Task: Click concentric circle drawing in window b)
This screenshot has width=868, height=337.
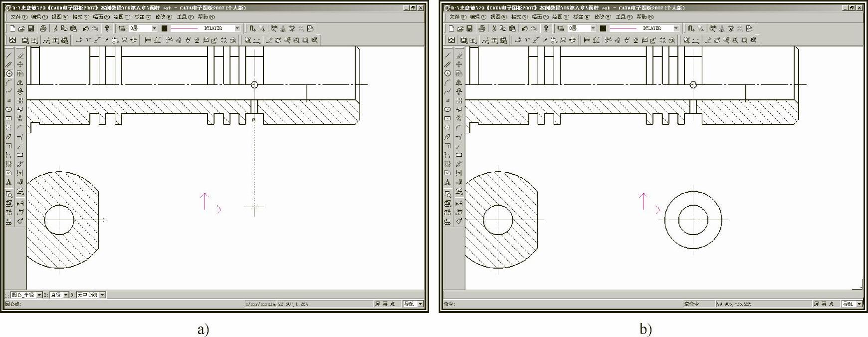Action: (x=693, y=220)
